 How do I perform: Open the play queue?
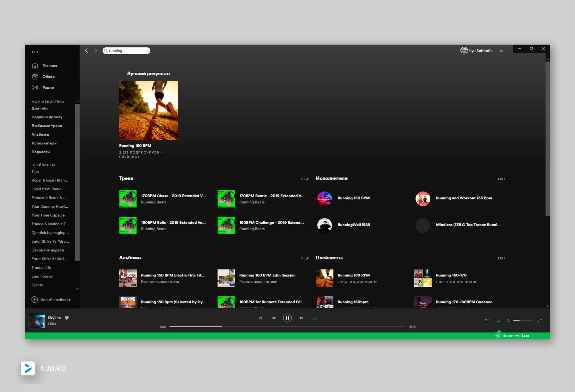[x=487, y=320]
